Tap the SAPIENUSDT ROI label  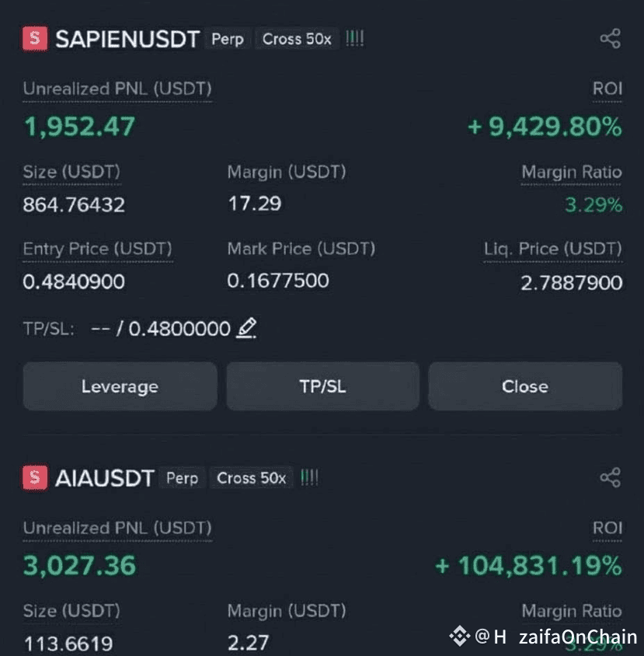click(607, 89)
